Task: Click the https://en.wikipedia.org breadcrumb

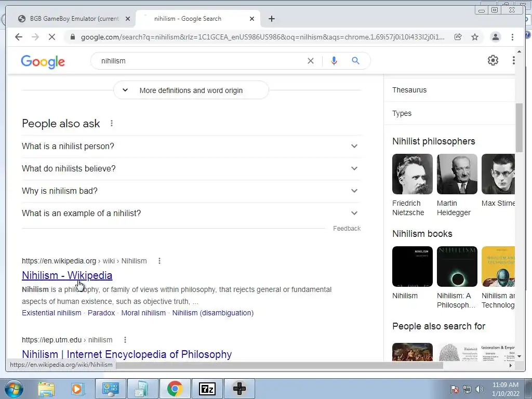Action: click(x=59, y=261)
